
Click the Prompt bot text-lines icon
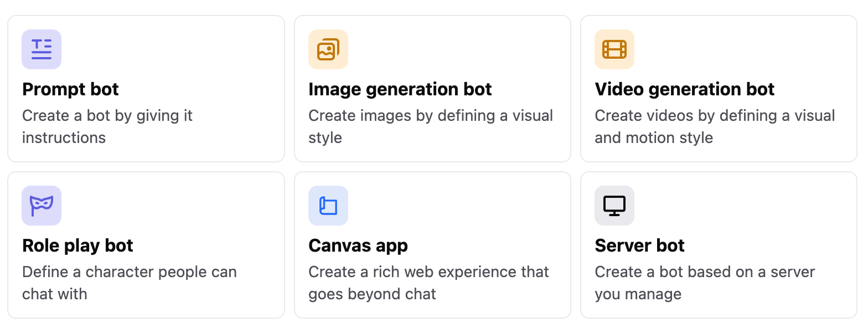(x=42, y=49)
